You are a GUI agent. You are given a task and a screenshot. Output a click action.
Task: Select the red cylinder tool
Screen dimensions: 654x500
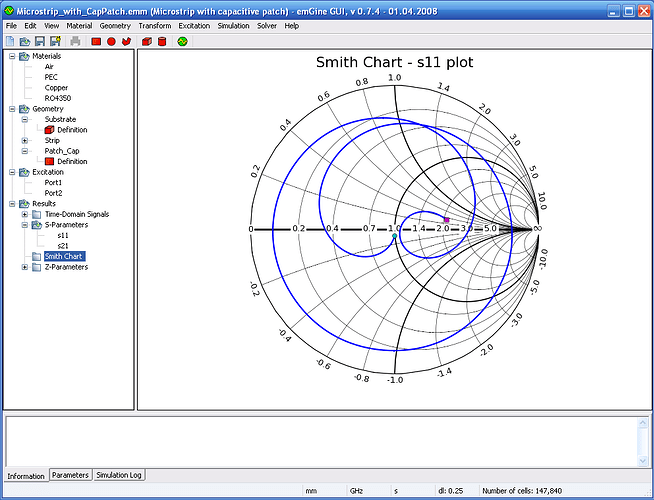[162, 41]
